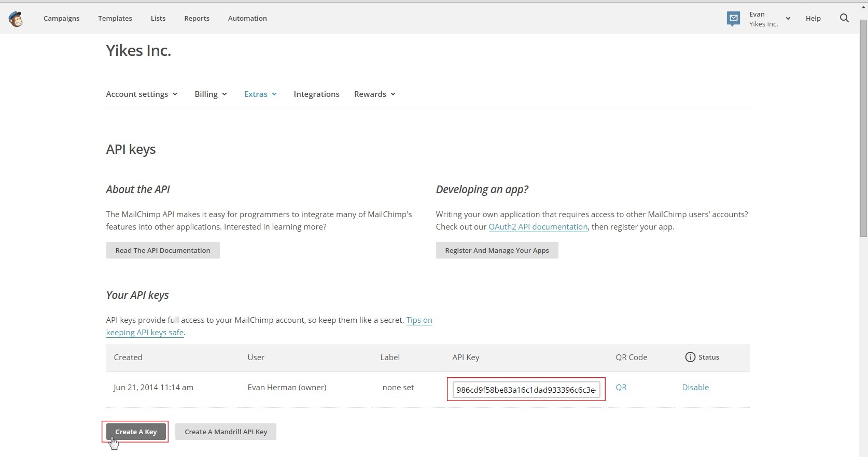Open the Integrations tab
The image size is (868, 457).
click(x=316, y=94)
